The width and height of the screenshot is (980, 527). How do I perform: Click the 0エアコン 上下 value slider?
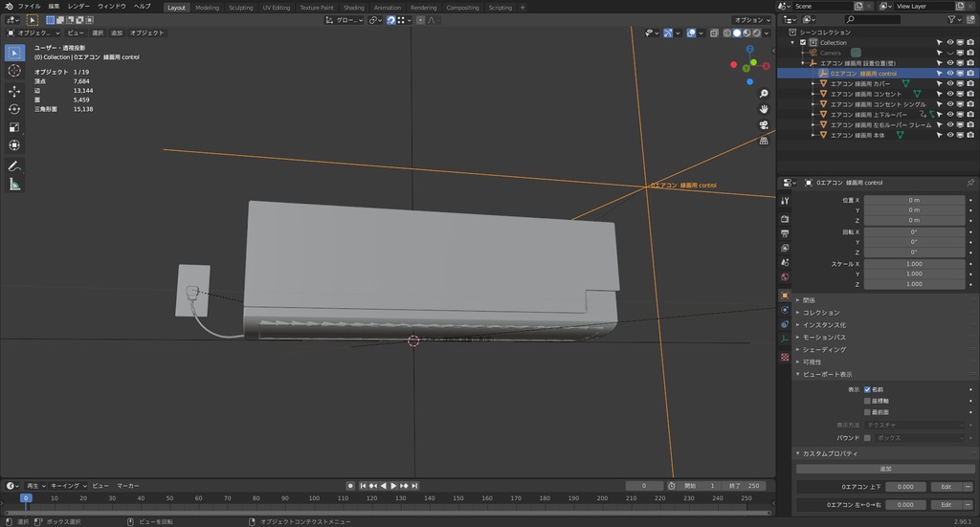coord(905,487)
